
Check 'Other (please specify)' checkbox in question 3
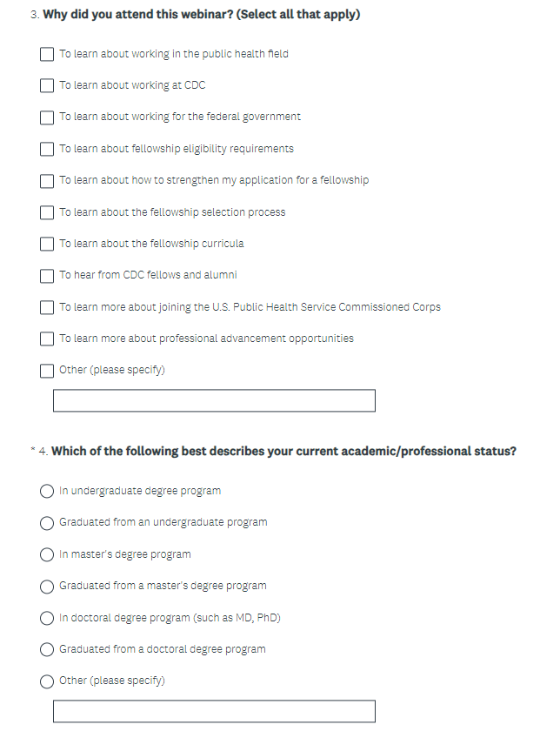47,370
